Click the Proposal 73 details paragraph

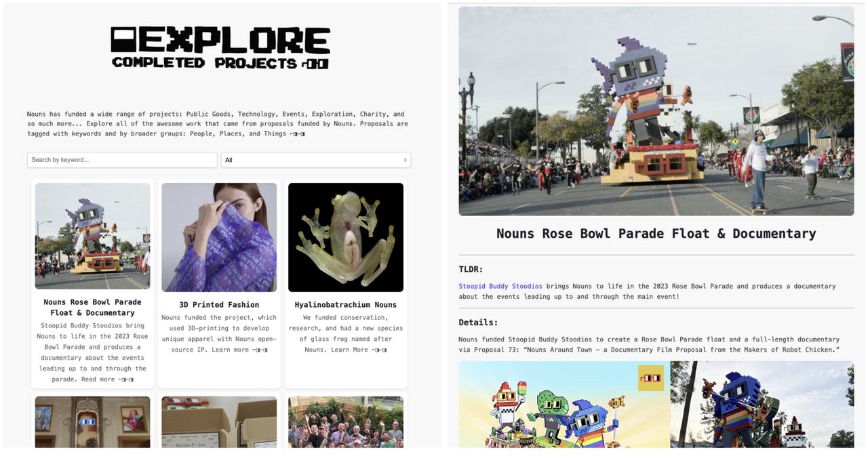point(649,344)
